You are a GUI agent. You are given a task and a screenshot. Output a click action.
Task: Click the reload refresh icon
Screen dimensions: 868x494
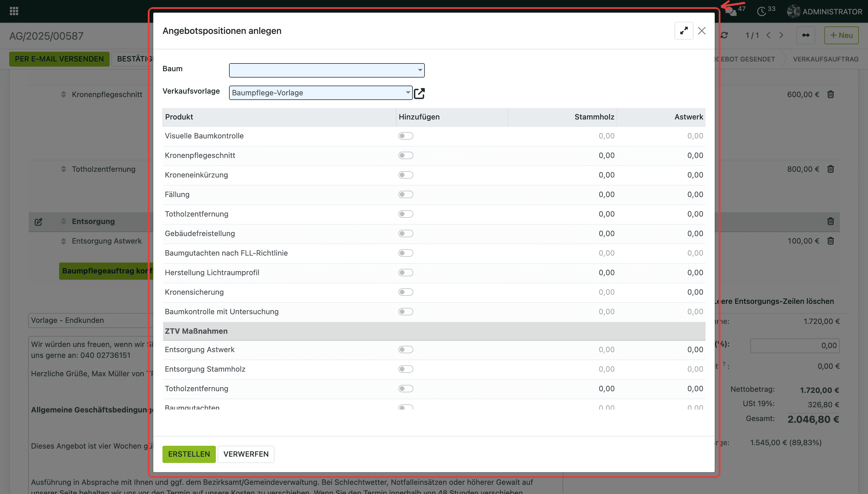[724, 35]
